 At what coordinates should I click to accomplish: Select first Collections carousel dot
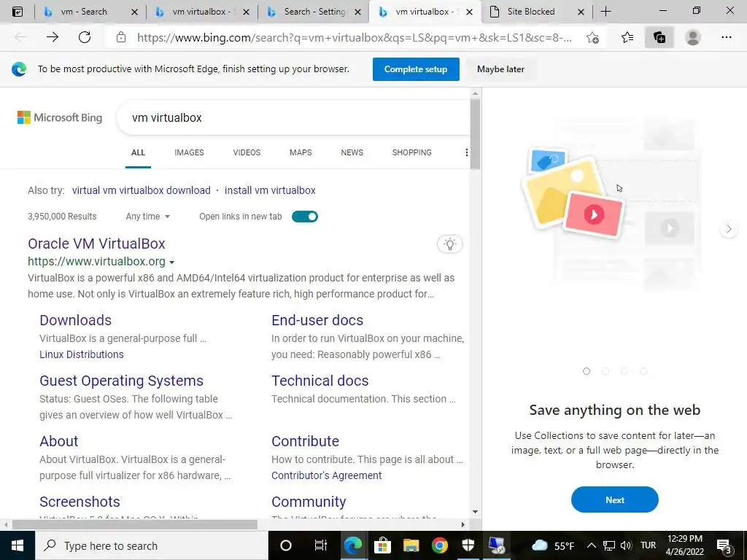(587, 371)
